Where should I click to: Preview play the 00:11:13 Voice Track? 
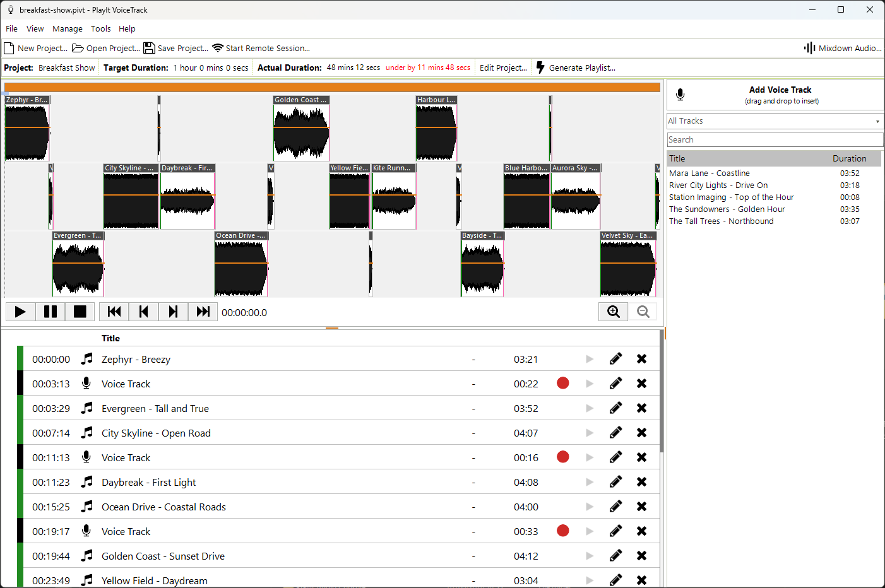[x=590, y=457]
